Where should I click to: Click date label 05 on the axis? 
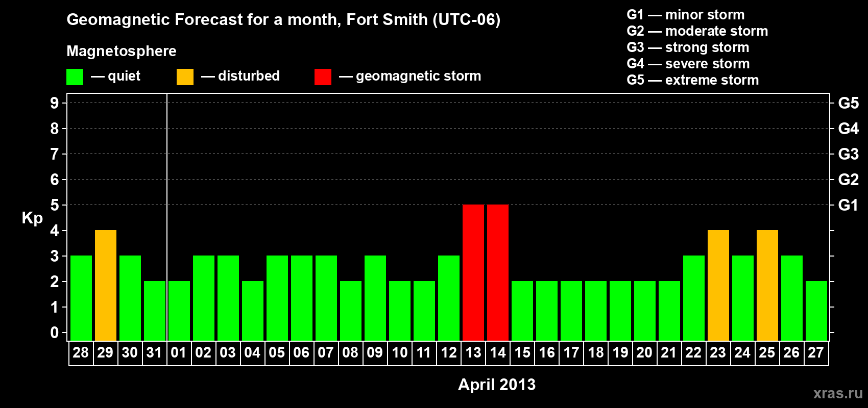[277, 353]
